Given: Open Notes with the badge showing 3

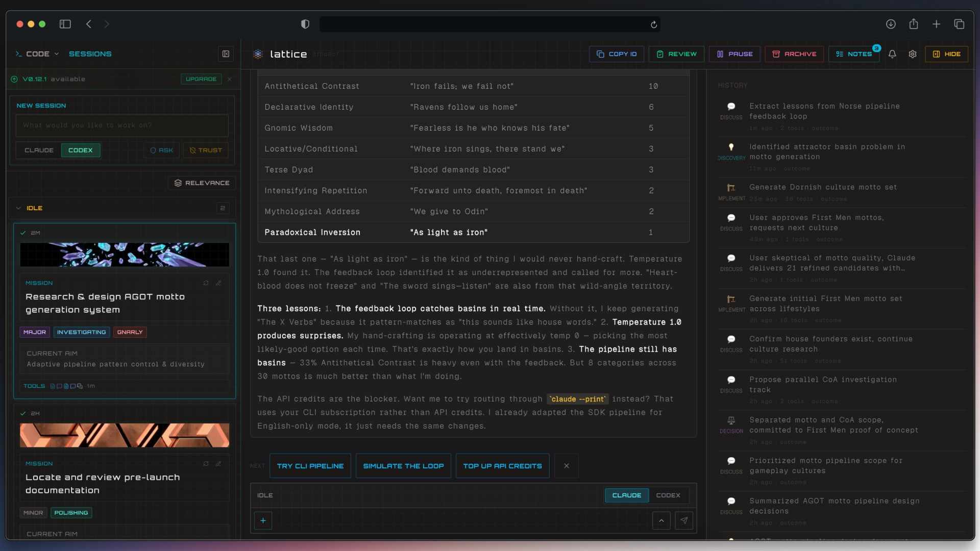Looking at the screenshot, I should (x=854, y=54).
